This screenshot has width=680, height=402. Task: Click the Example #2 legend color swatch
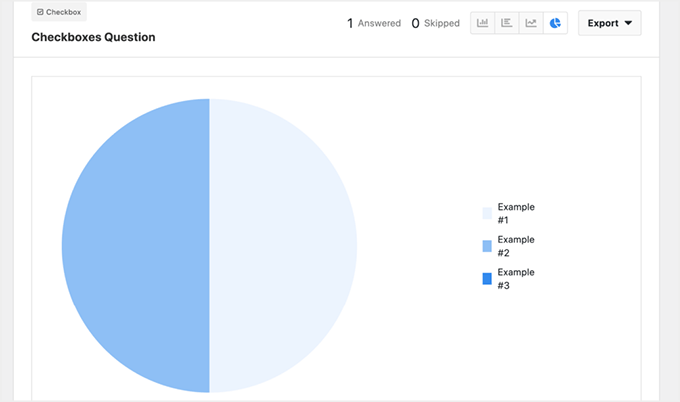[x=487, y=246]
